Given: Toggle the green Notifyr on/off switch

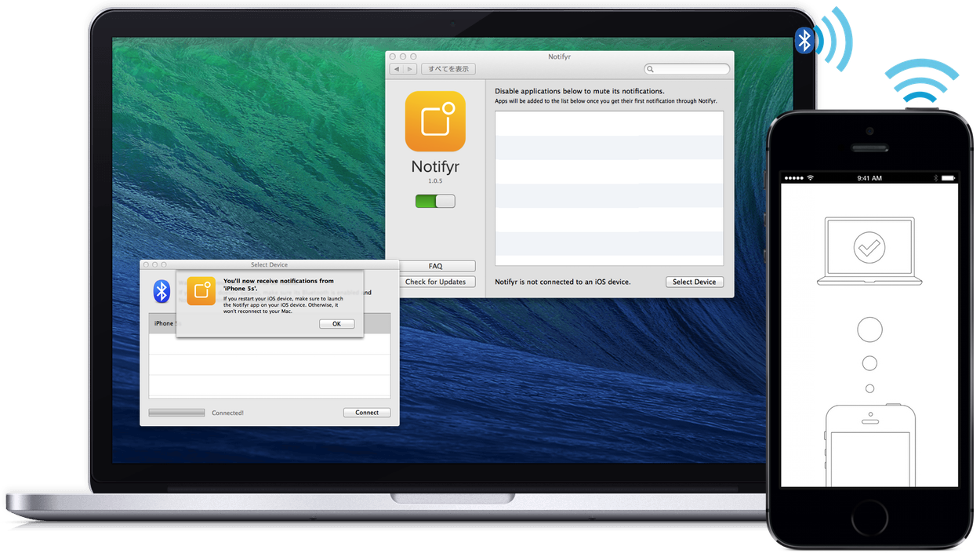Looking at the screenshot, I should point(435,202).
